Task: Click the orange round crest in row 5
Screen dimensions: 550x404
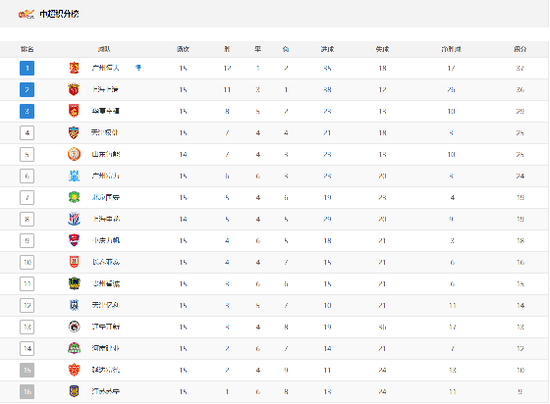Action: [x=74, y=154]
